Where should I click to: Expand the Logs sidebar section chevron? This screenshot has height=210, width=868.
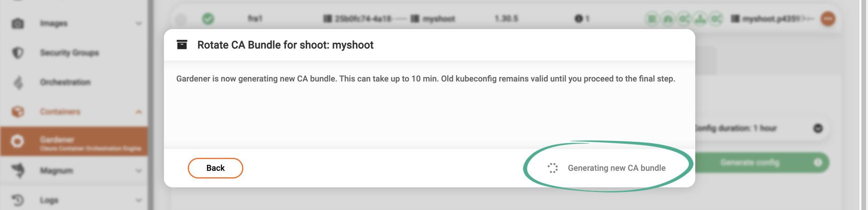138,200
